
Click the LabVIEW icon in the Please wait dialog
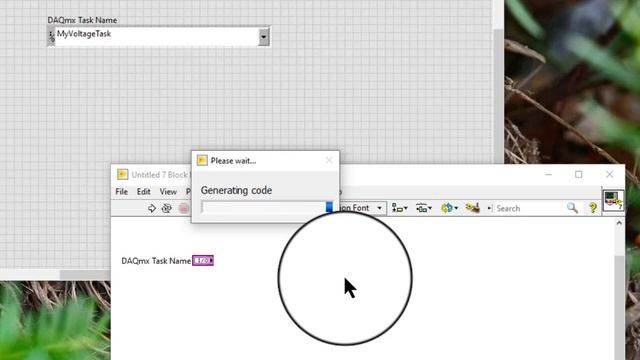pos(202,160)
